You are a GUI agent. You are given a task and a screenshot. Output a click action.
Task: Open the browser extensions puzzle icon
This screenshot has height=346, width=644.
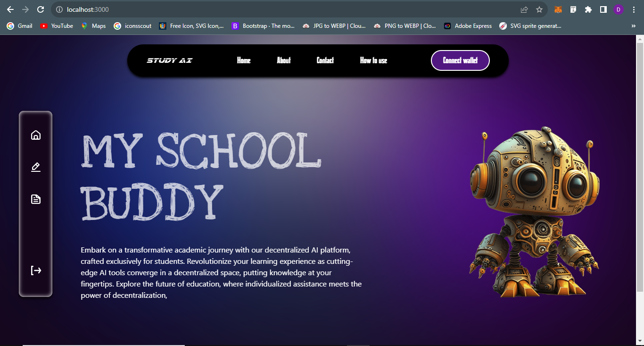588,9
